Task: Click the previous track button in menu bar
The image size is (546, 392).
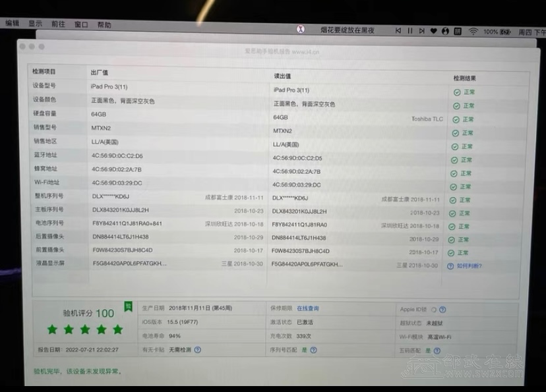Action: click(x=398, y=31)
